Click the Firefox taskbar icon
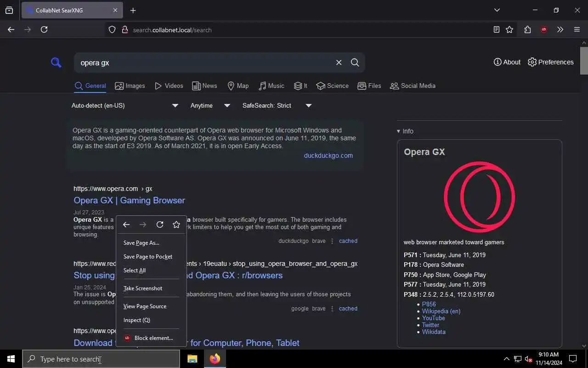 (x=215, y=359)
